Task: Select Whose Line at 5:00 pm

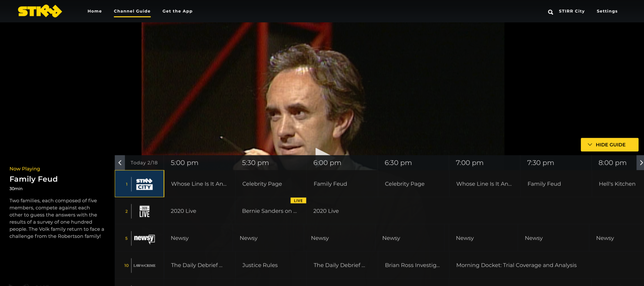Action: coord(199,184)
